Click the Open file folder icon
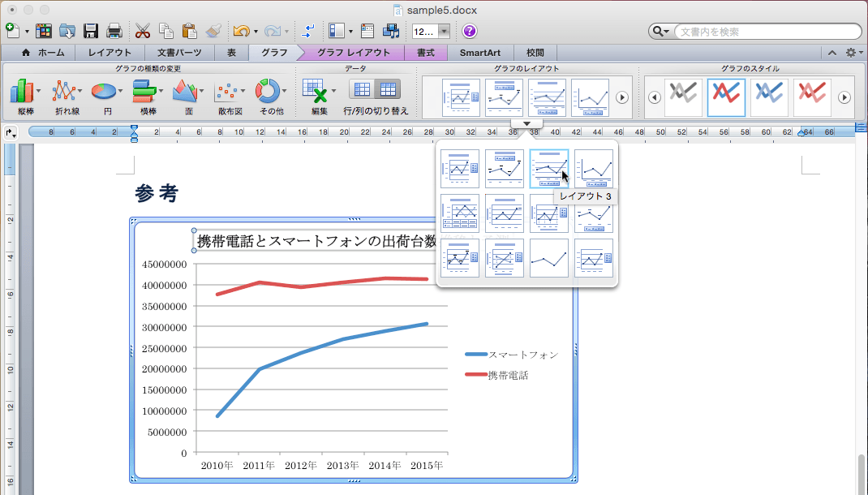 pos(67,31)
